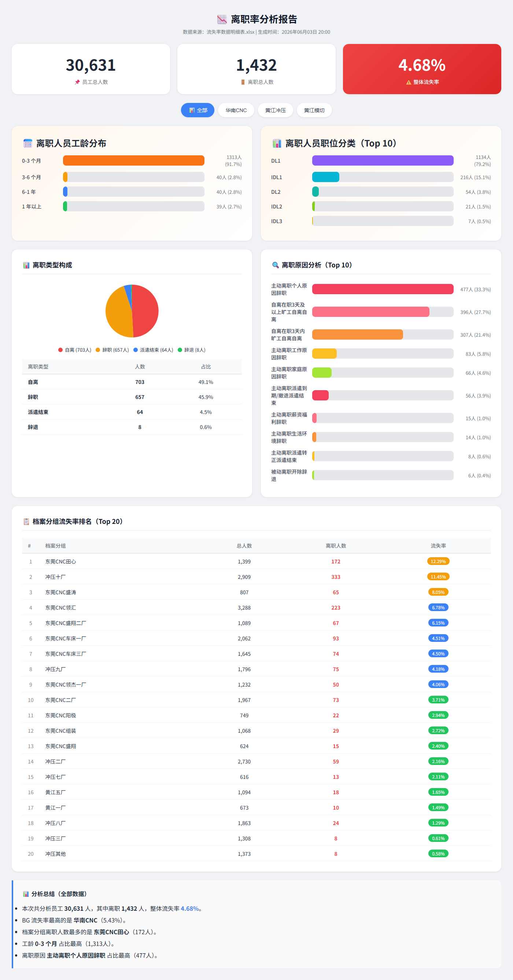Click the bold 华南CNC text in summary
Screen dimensions: 513x980
(x=85, y=920)
